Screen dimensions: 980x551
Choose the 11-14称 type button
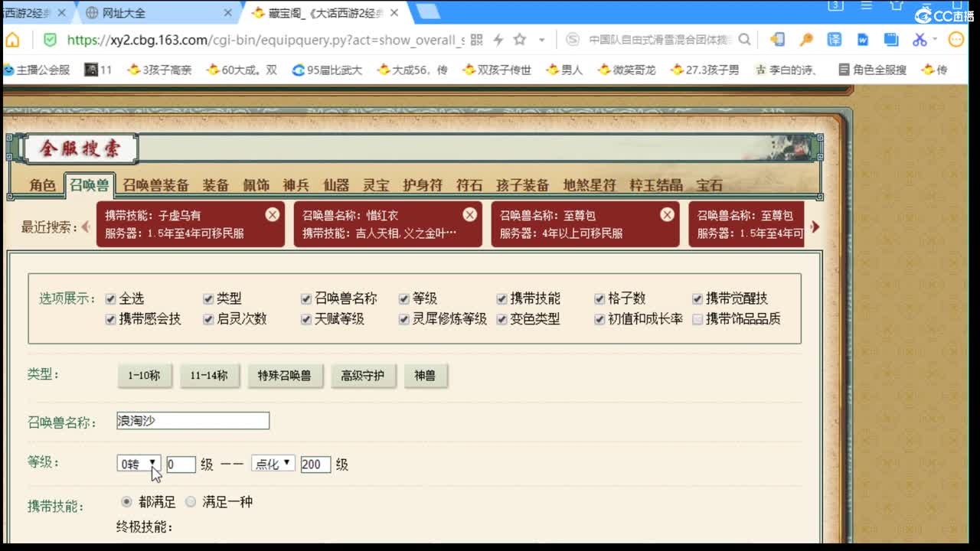(x=209, y=376)
